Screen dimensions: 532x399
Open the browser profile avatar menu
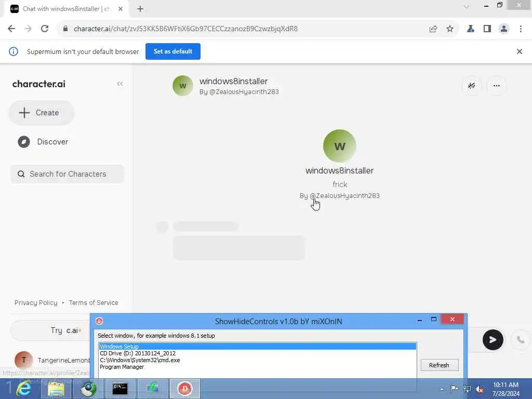504,29
